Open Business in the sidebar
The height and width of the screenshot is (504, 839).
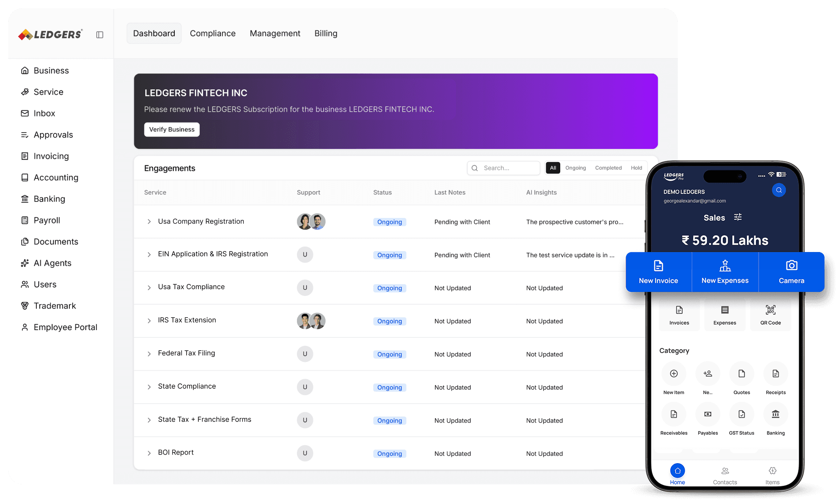[x=45, y=70]
